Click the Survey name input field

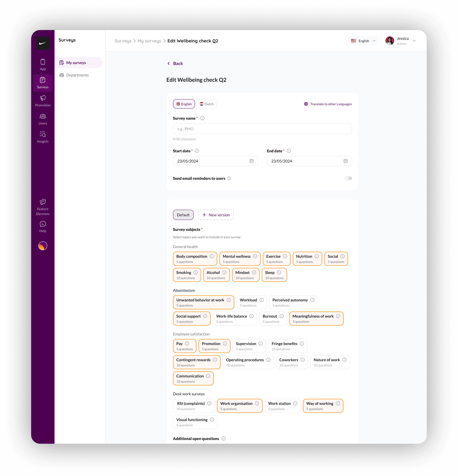pos(262,129)
